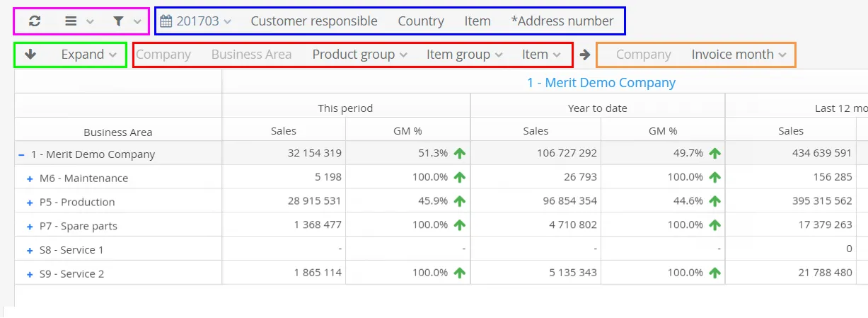Select the Country filter

click(x=421, y=21)
